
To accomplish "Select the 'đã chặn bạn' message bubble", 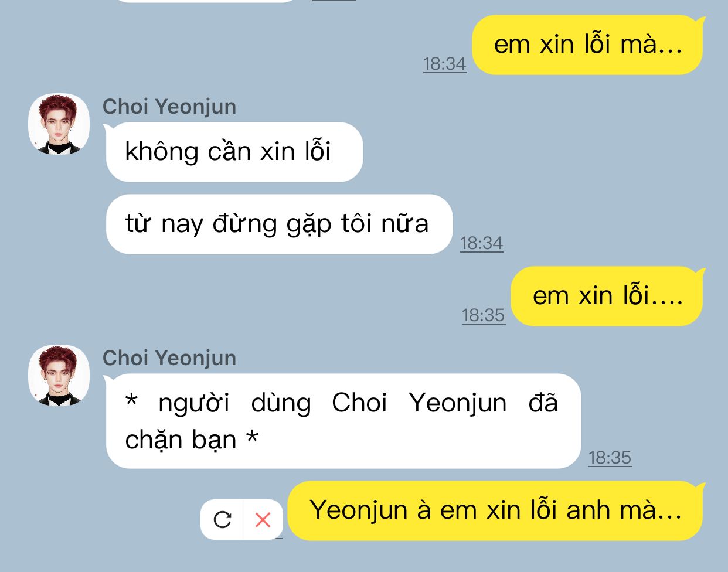I will (343, 421).
